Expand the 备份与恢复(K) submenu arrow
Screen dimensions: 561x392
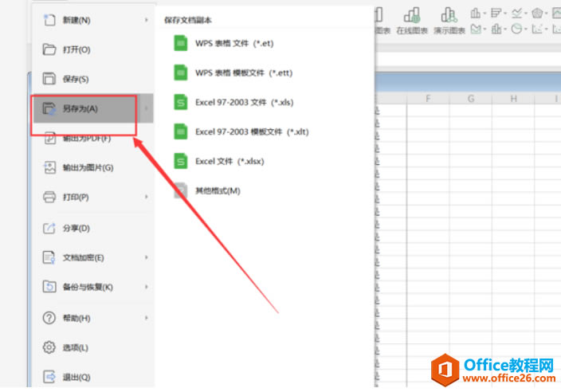point(147,287)
